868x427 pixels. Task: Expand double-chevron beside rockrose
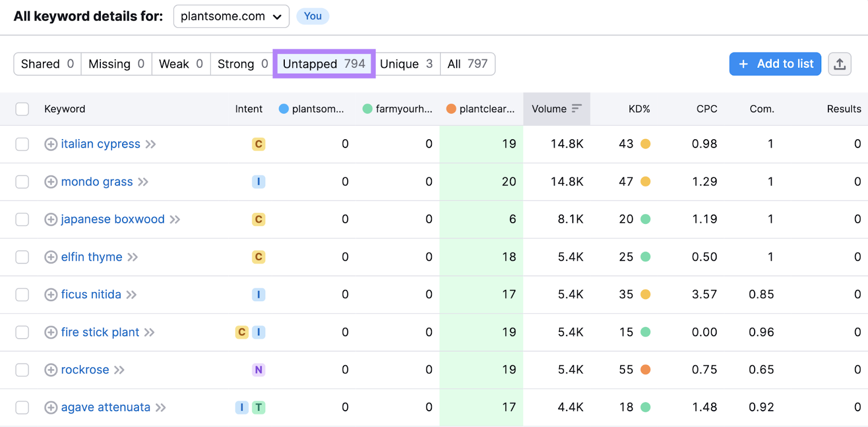coord(119,370)
